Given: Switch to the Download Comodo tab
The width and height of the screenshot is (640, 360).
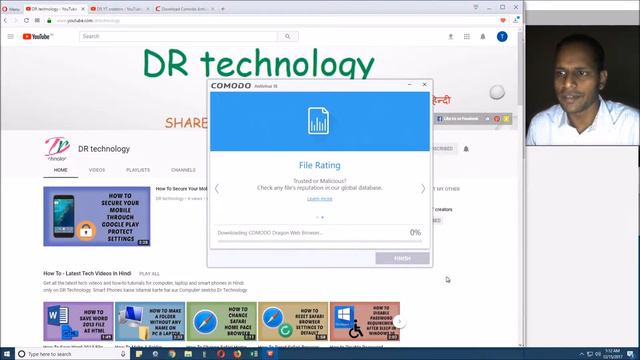Looking at the screenshot, I should pyautogui.click(x=184, y=9).
